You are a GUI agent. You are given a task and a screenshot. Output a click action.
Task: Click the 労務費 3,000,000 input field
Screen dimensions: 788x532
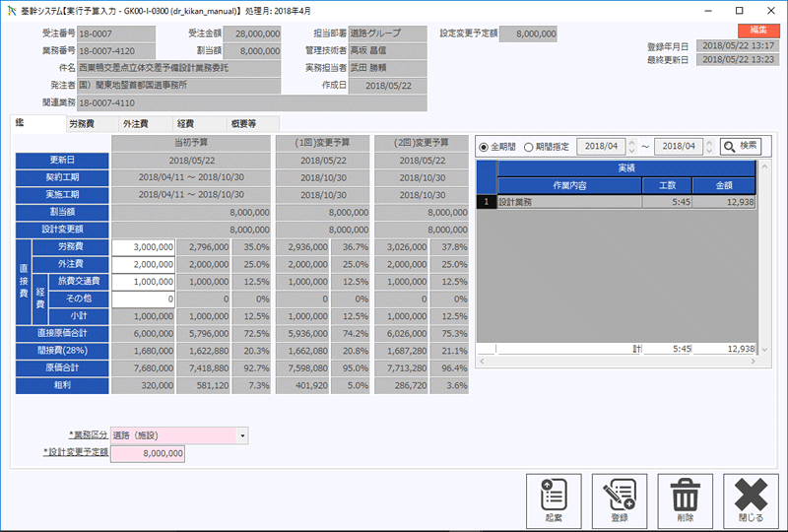144,247
